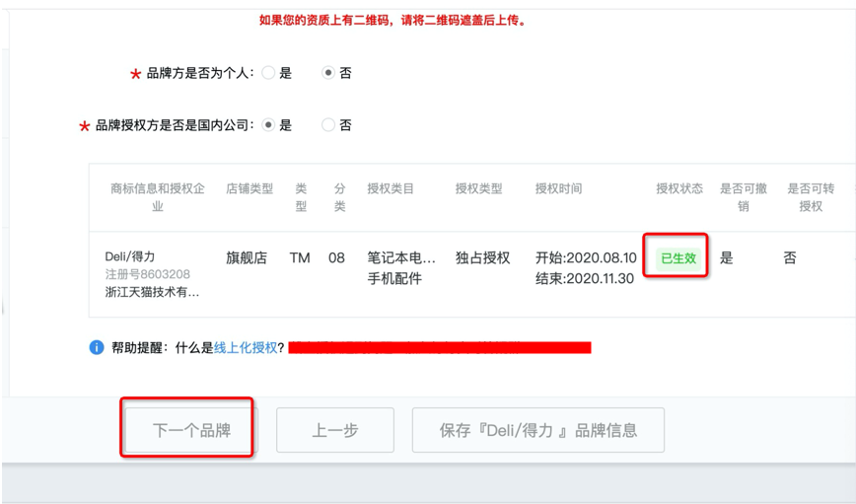Choose 是 for 品牌授权方是否是国内公司
856x504 pixels.
tap(268, 125)
